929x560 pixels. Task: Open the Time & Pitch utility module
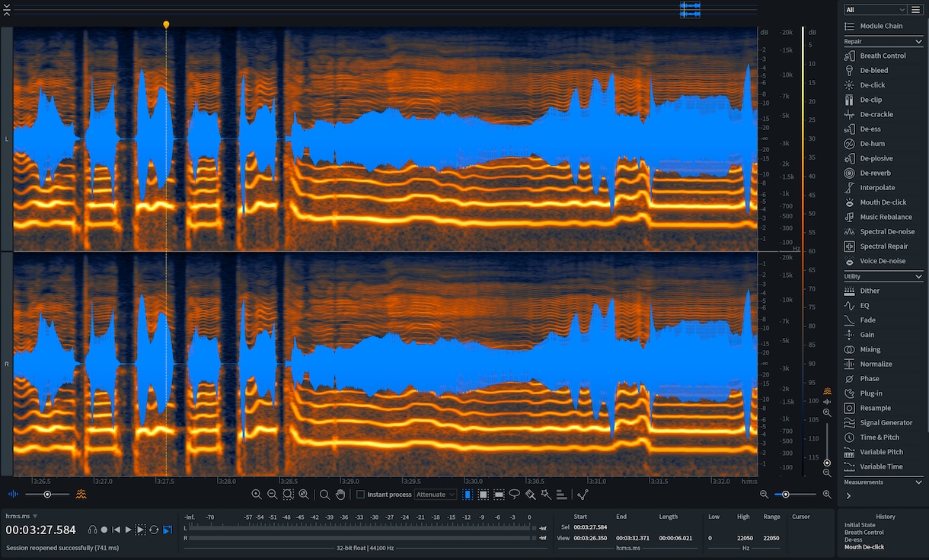tap(879, 437)
